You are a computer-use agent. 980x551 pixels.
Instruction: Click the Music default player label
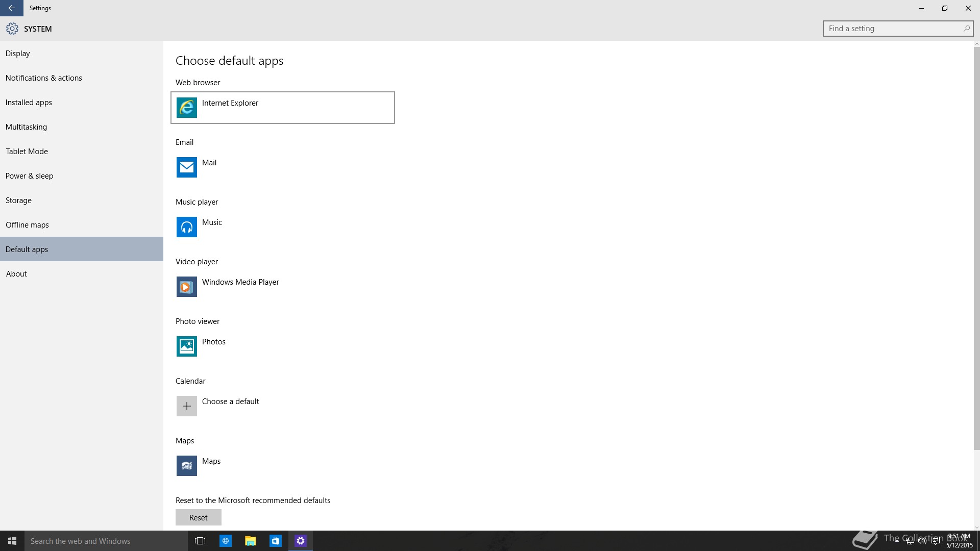(x=212, y=222)
